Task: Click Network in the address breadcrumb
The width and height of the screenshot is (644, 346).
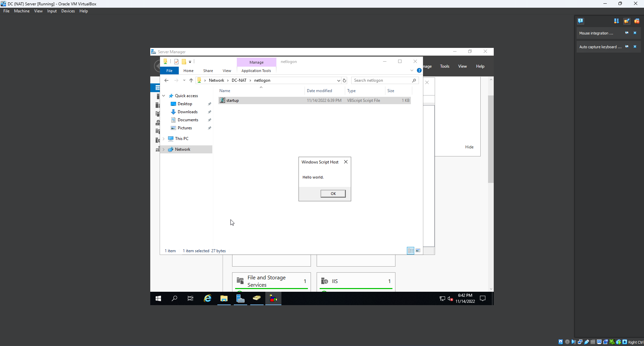Action: 216,80
